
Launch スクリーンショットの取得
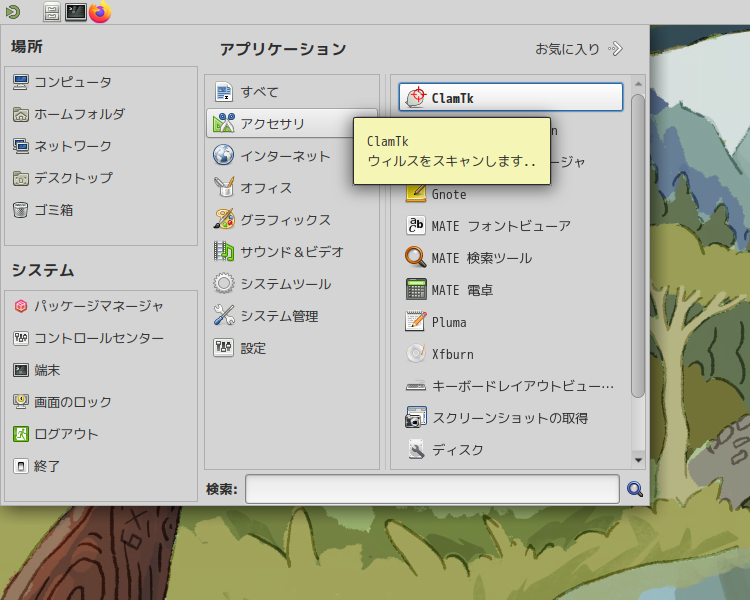(x=511, y=418)
